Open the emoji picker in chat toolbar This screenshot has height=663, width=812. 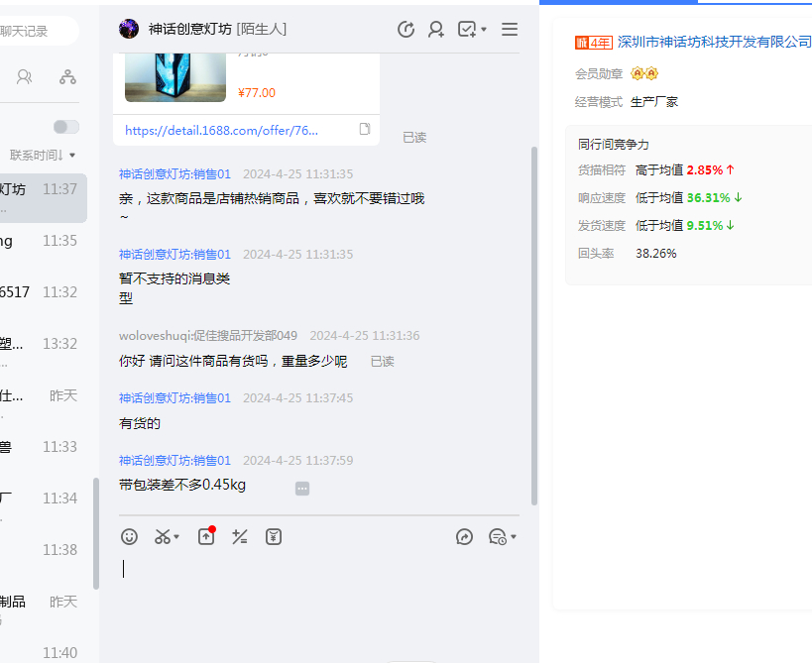pyautogui.click(x=130, y=537)
